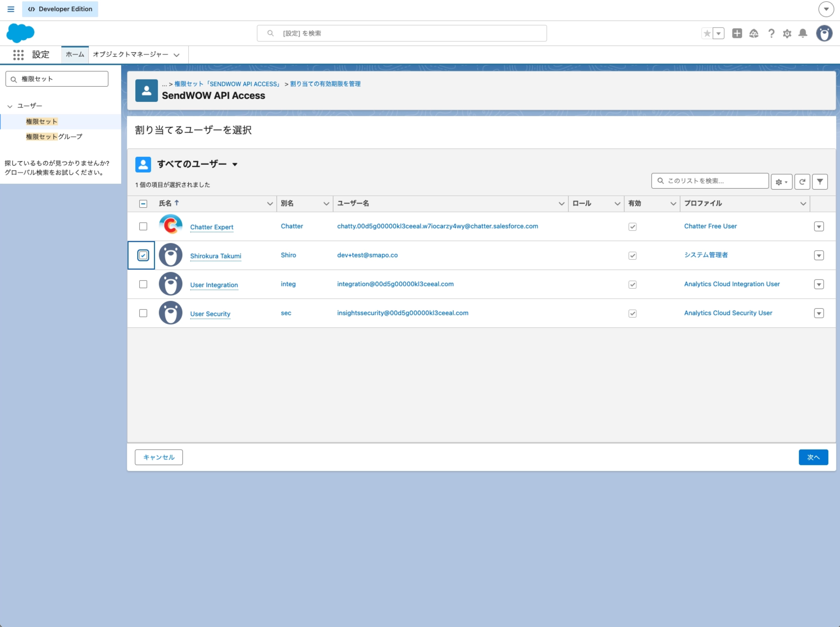The width and height of the screenshot is (840, 627).
Task: Click the circled dropdown arrow at top right
Action: click(x=826, y=9)
